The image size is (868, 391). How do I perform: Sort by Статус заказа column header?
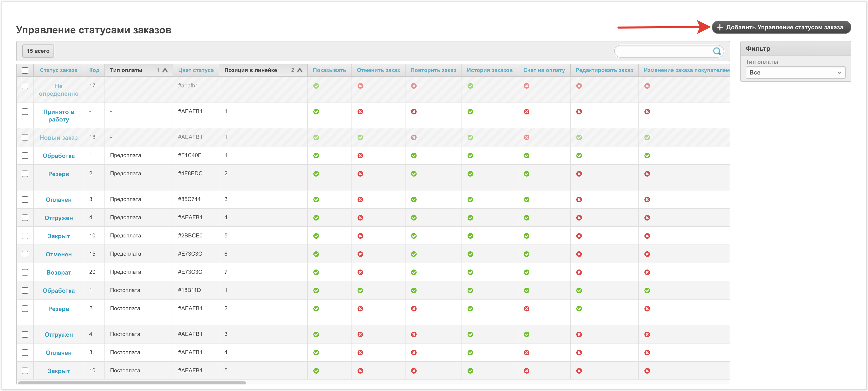coord(59,70)
